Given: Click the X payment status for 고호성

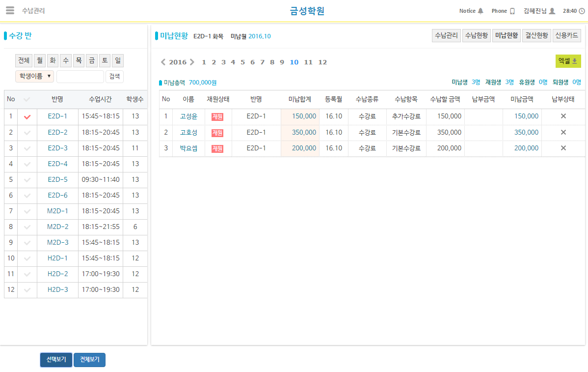Looking at the screenshot, I should click(563, 132).
